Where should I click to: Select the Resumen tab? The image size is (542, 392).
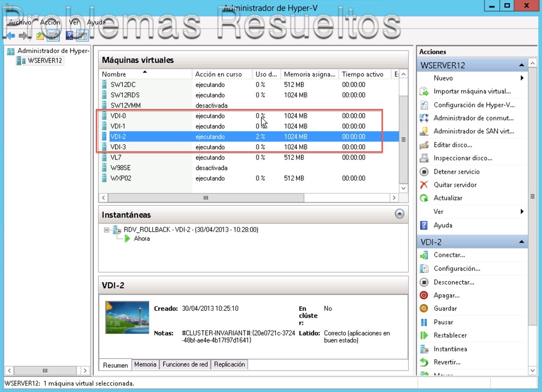[x=116, y=365]
